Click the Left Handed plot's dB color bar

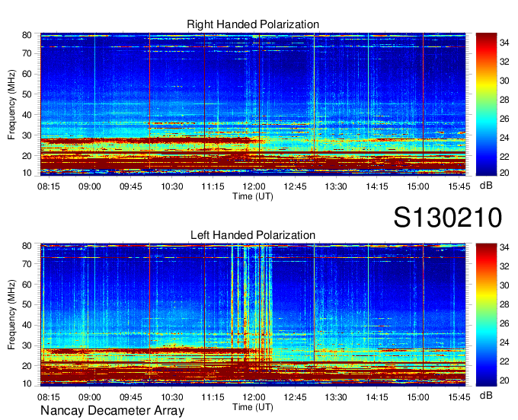(x=486, y=315)
